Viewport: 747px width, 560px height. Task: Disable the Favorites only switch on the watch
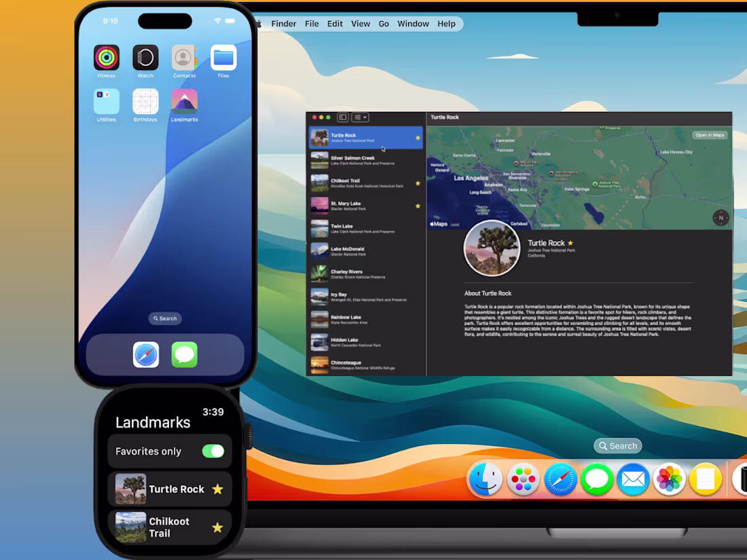click(x=213, y=451)
